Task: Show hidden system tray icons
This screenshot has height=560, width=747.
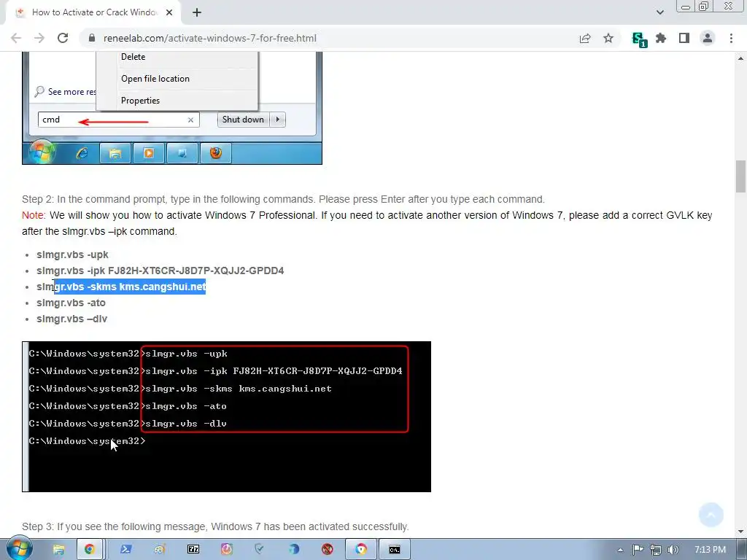Action: tap(620, 550)
